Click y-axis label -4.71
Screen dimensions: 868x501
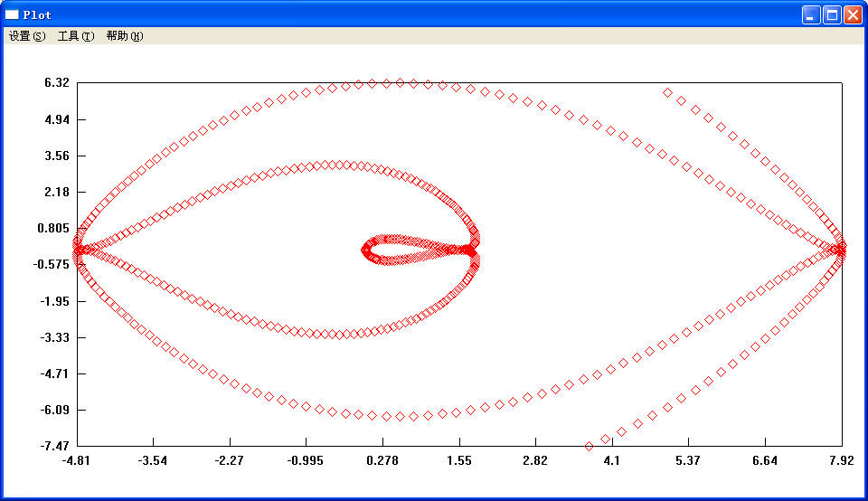[55, 373]
